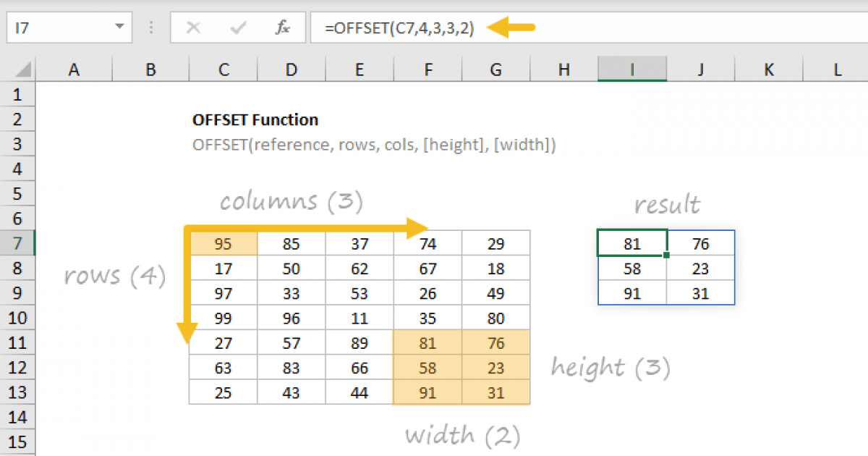868x456 pixels.
Task: Open the Name Box dropdown arrow
Action: 119,28
